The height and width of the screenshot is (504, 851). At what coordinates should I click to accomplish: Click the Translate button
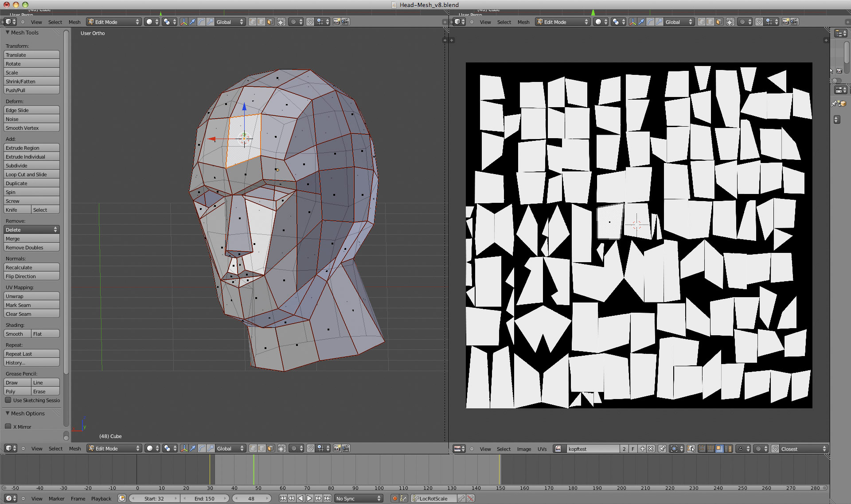31,55
